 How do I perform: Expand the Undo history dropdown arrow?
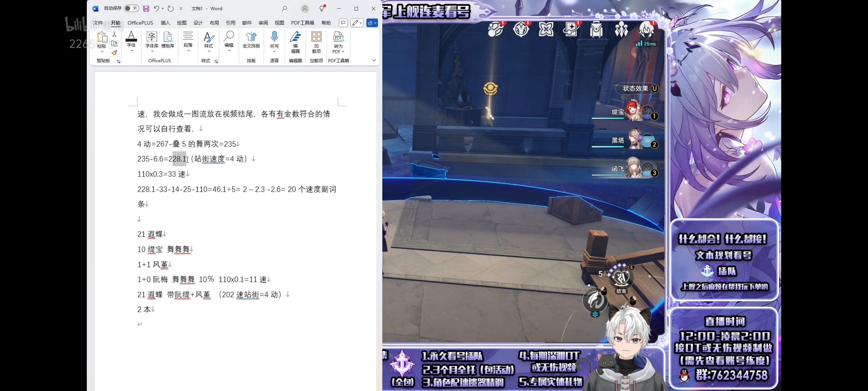[163, 8]
